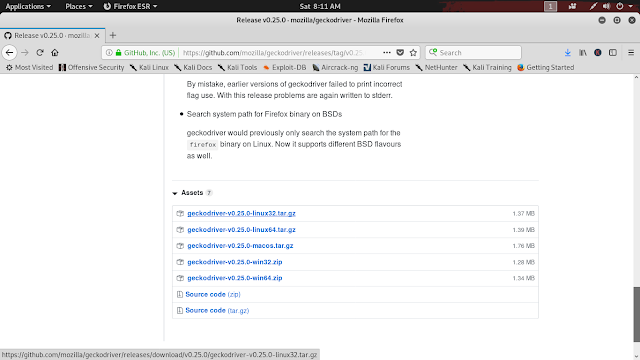Click the vertical page scrollbar thumb
The image size is (640, 360).
coord(636,314)
